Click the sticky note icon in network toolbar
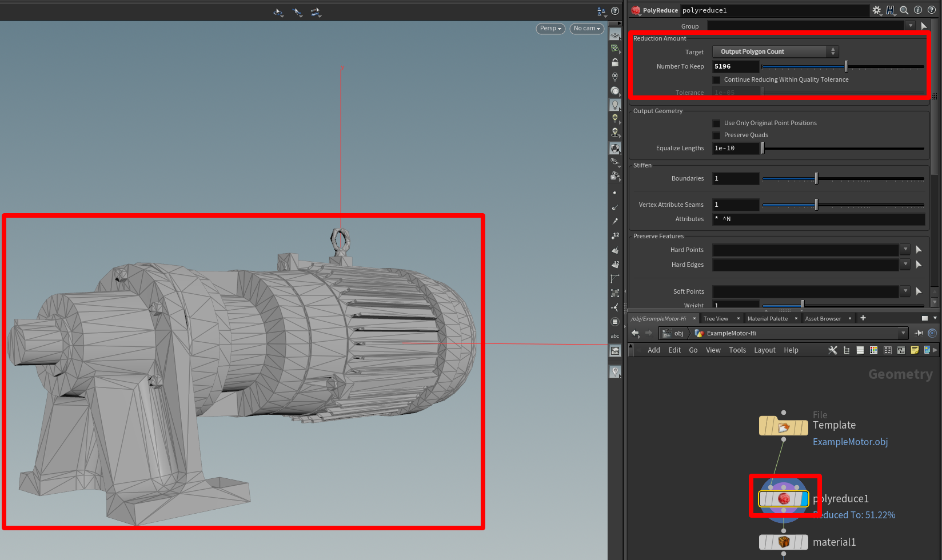Viewport: 942px width, 560px height. pos(915,350)
